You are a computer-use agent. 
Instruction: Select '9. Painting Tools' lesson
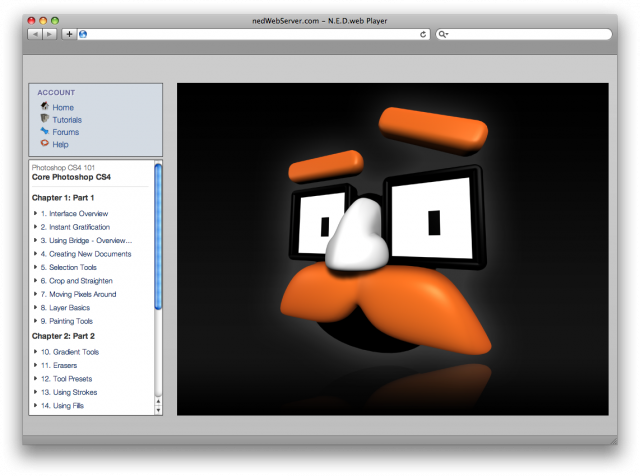[x=67, y=321]
